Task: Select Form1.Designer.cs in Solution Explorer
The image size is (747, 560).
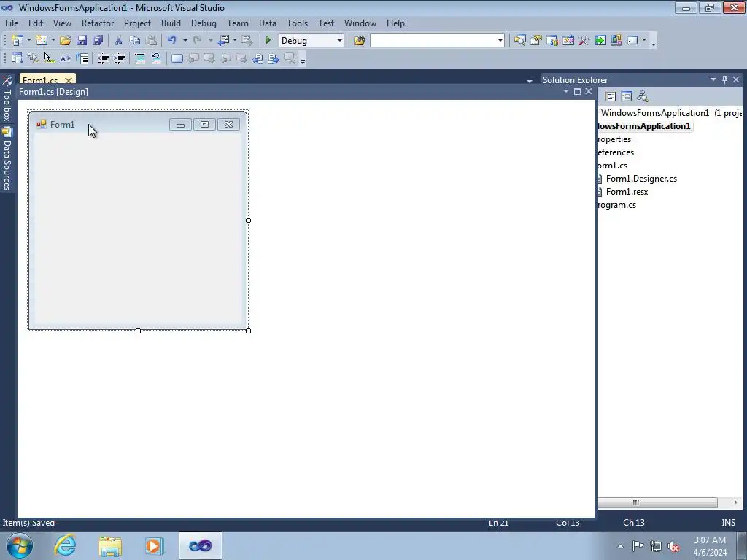Action: (641, 179)
